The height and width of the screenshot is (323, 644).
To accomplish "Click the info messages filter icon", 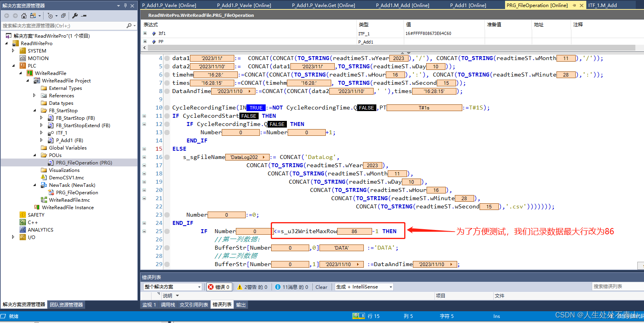I will pyautogui.click(x=278, y=287).
